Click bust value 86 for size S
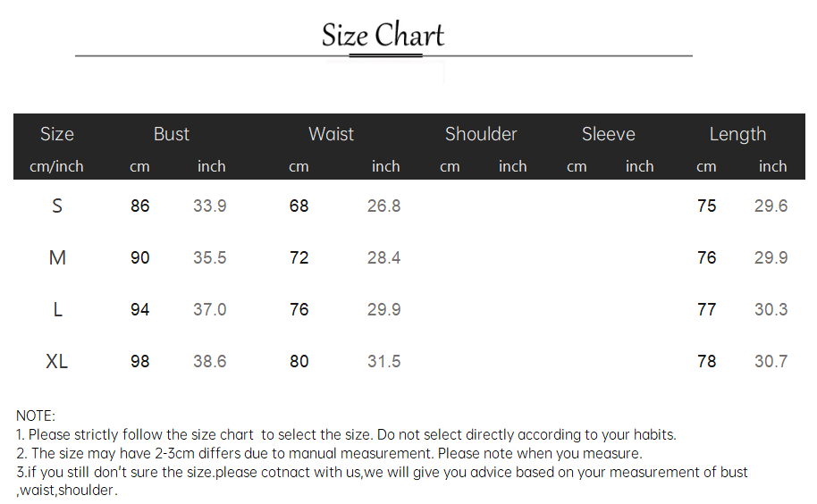The width and height of the screenshot is (817, 504). (x=140, y=206)
